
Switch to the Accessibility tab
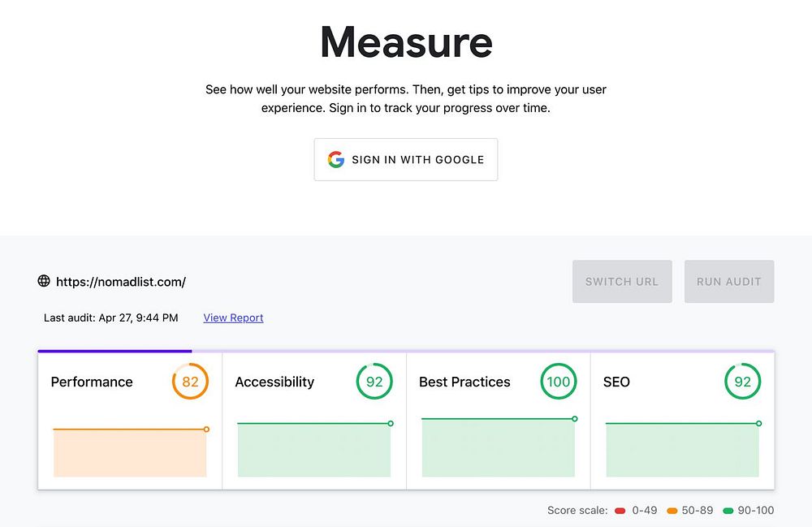[x=274, y=382]
